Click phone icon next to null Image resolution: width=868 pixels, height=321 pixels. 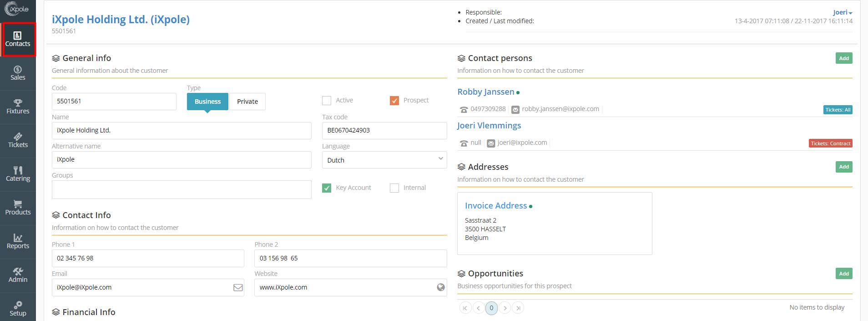pyautogui.click(x=464, y=143)
